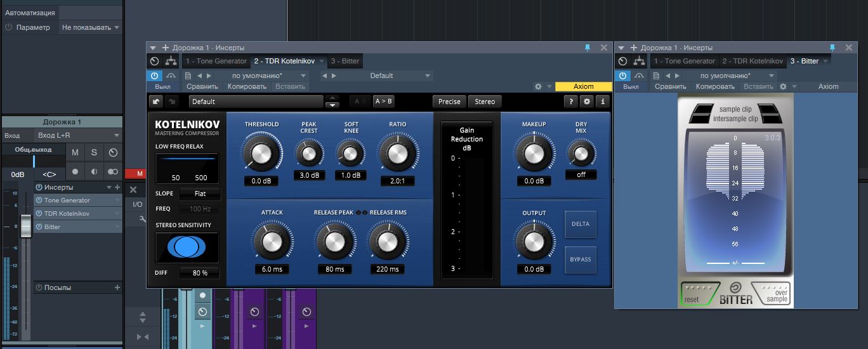Open the Не показывать parameter dropdown

click(90, 27)
